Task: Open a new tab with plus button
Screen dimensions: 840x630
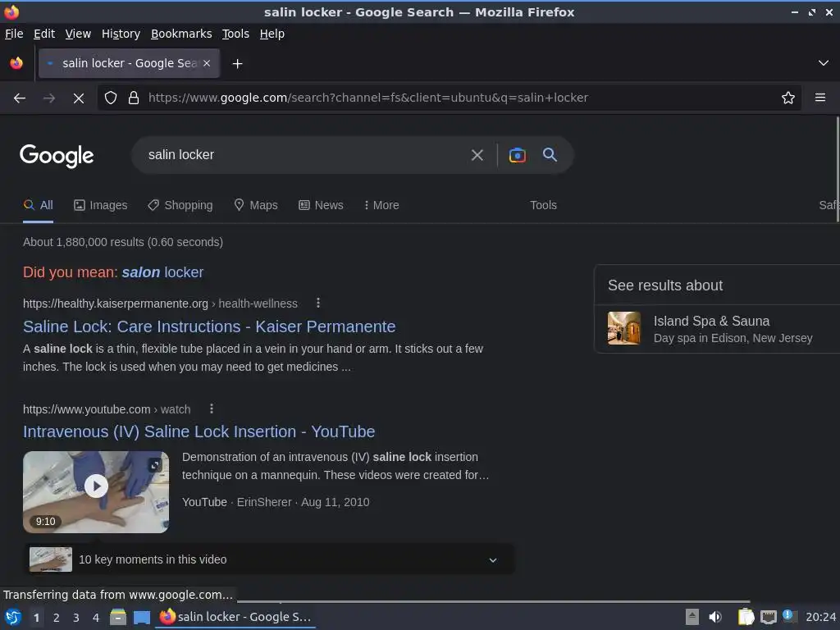Action: (237, 64)
